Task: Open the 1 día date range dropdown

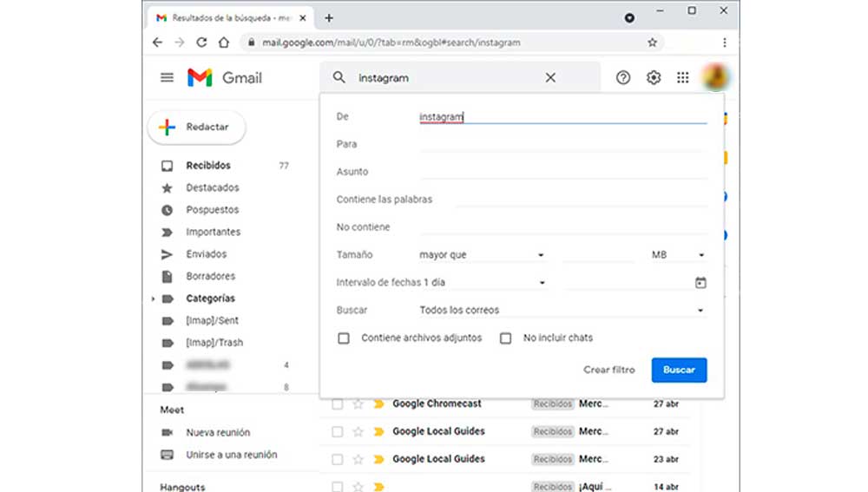Action: pos(485,282)
